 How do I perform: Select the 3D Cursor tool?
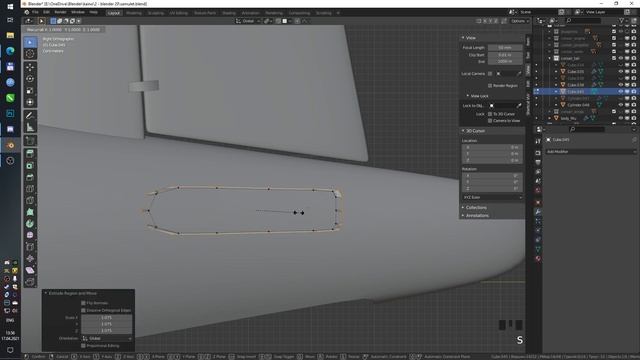(30, 53)
